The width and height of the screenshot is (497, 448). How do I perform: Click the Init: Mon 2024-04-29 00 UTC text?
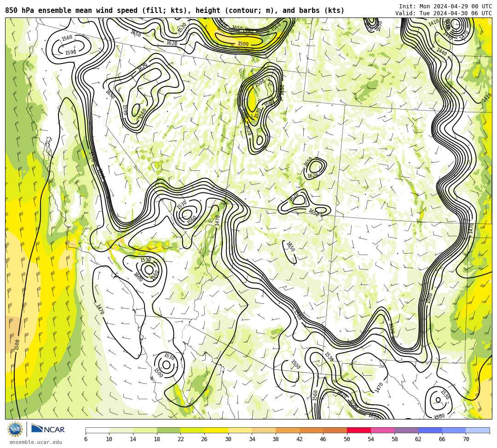pos(445,6)
